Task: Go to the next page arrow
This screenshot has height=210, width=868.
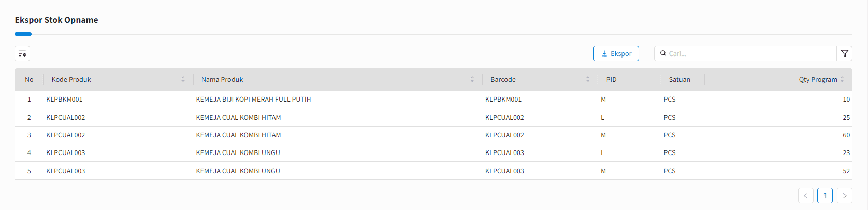Action: click(x=845, y=195)
